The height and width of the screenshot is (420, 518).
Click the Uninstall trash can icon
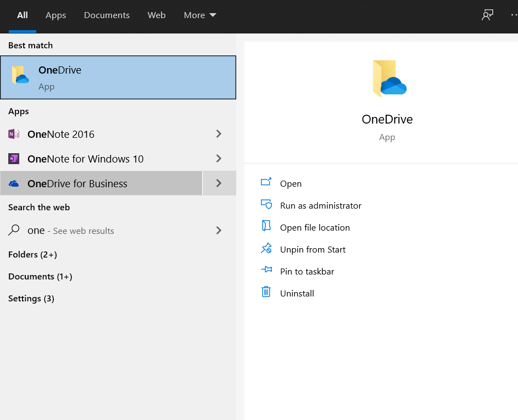click(266, 292)
